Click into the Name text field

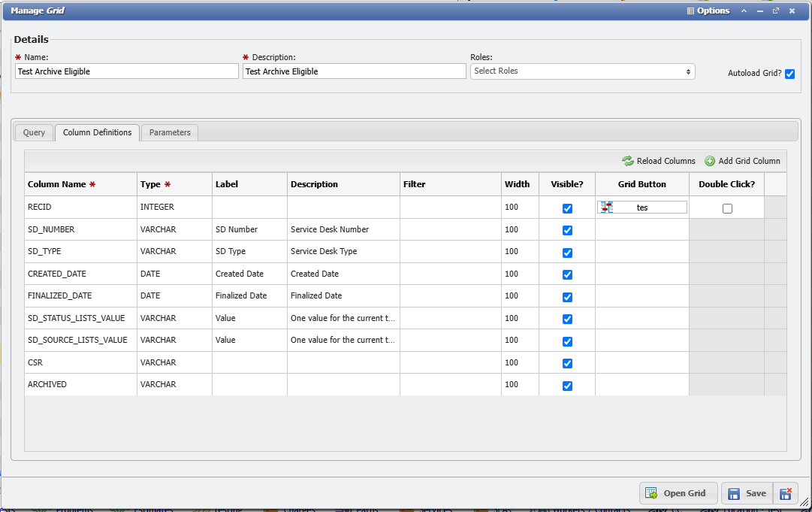(126, 71)
